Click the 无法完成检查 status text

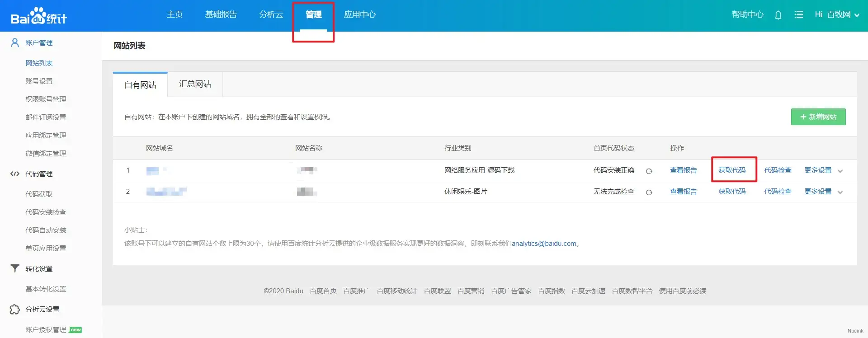(x=614, y=192)
